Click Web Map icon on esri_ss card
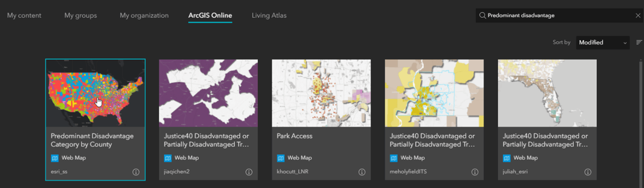644x188 pixels. pos(54,158)
